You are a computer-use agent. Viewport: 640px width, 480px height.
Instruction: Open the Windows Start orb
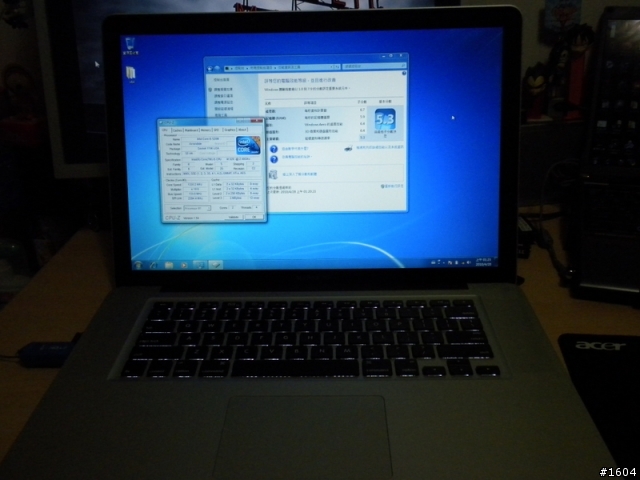[138, 264]
